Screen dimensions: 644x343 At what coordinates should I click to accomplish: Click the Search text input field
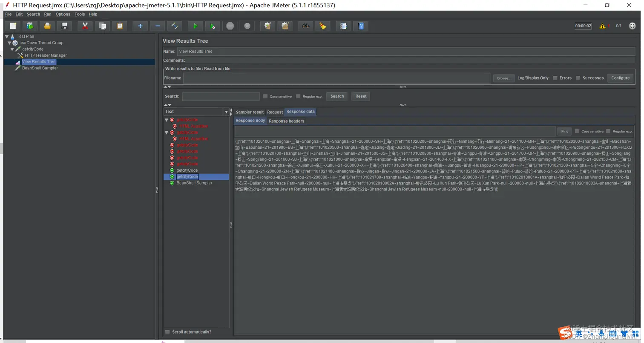[x=221, y=96]
